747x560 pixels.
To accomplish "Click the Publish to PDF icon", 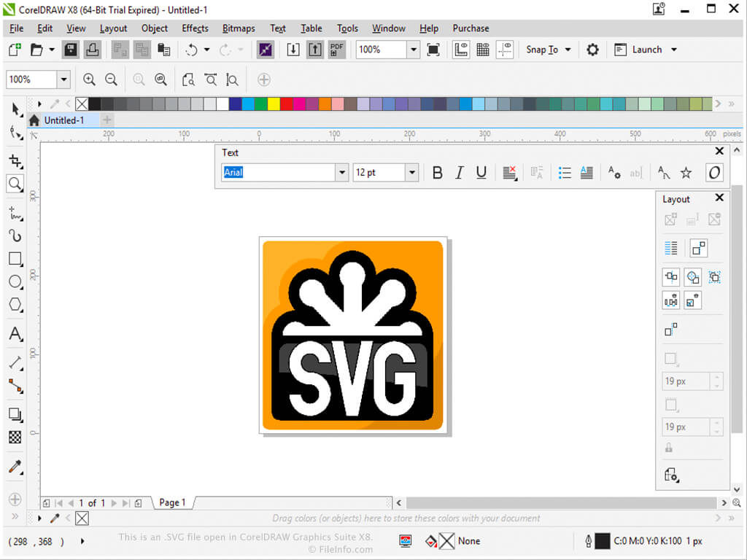I will pos(337,50).
